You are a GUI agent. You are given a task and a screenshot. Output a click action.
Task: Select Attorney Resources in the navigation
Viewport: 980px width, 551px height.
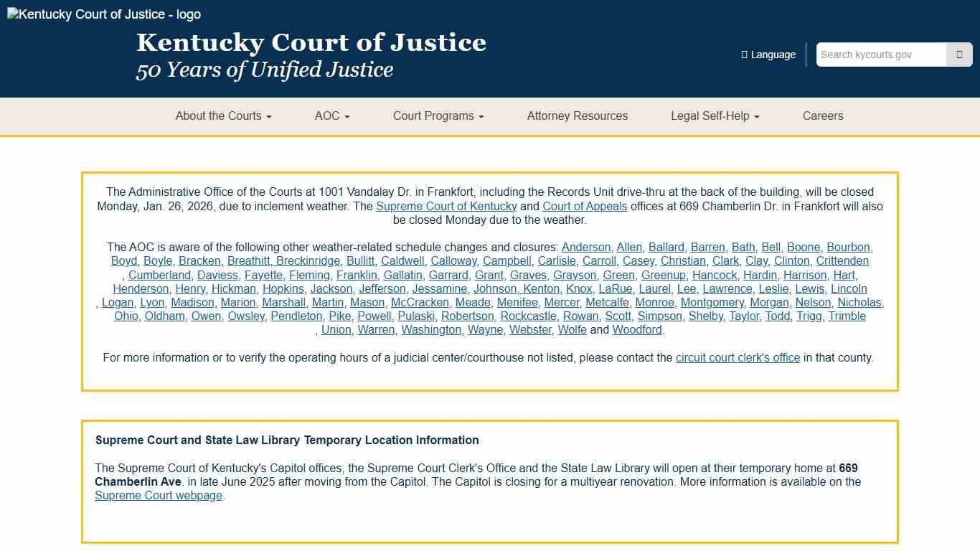[x=577, y=116]
